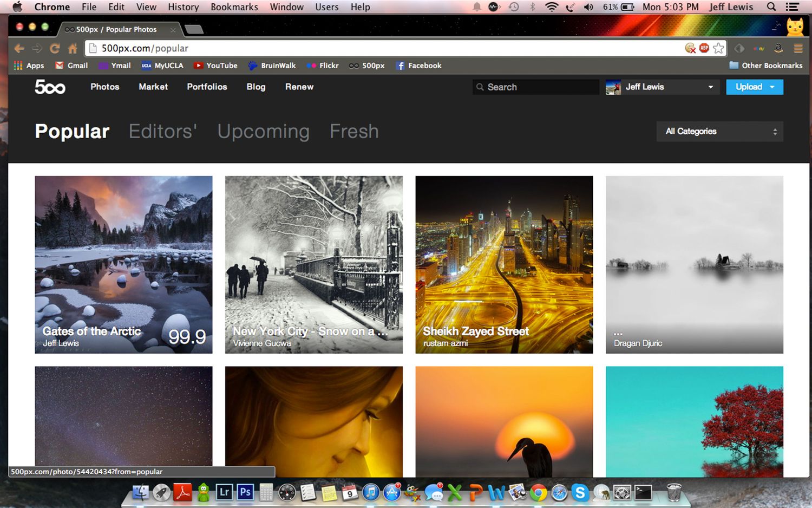The height and width of the screenshot is (508, 812).
Task: Open the red tree on teal photo
Action: click(x=695, y=422)
